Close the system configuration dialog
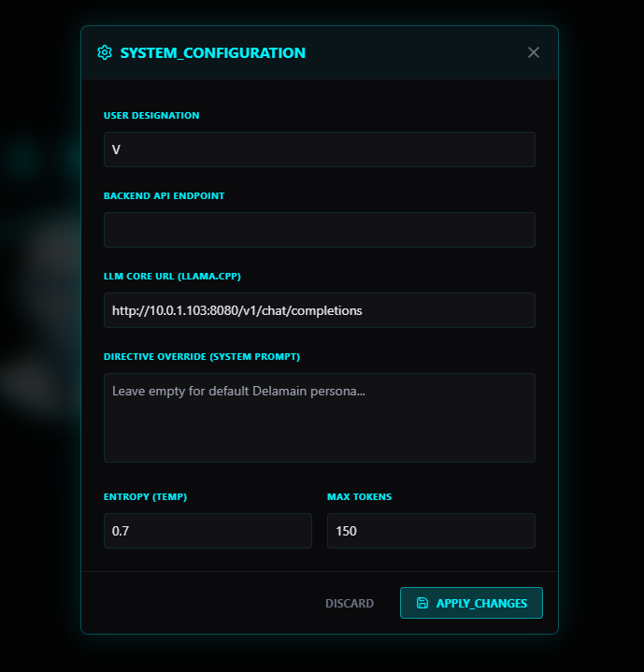 pyautogui.click(x=534, y=52)
